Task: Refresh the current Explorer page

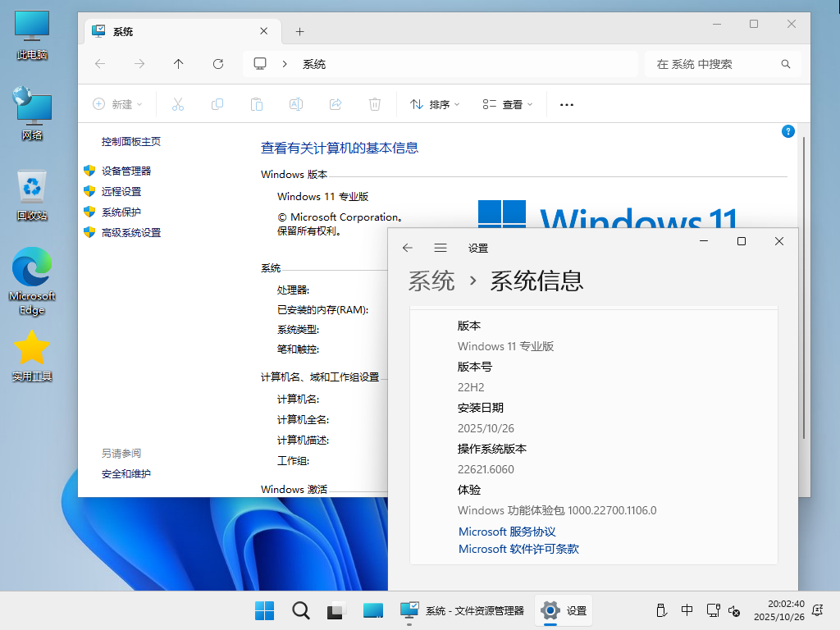Action: pyautogui.click(x=217, y=63)
